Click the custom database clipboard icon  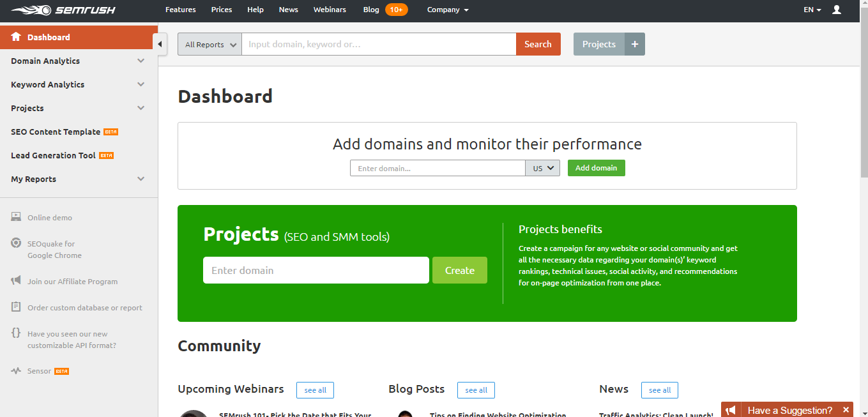click(x=16, y=307)
